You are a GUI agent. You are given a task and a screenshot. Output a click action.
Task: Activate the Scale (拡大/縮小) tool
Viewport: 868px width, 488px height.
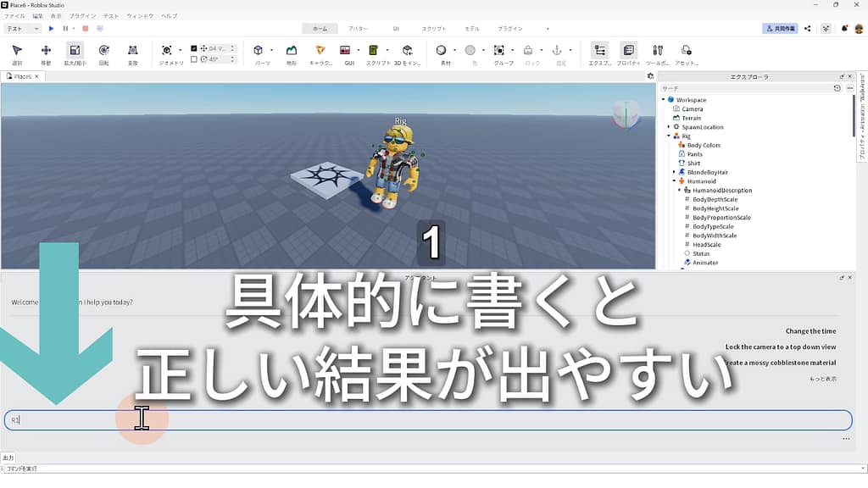click(x=75, y=53)
